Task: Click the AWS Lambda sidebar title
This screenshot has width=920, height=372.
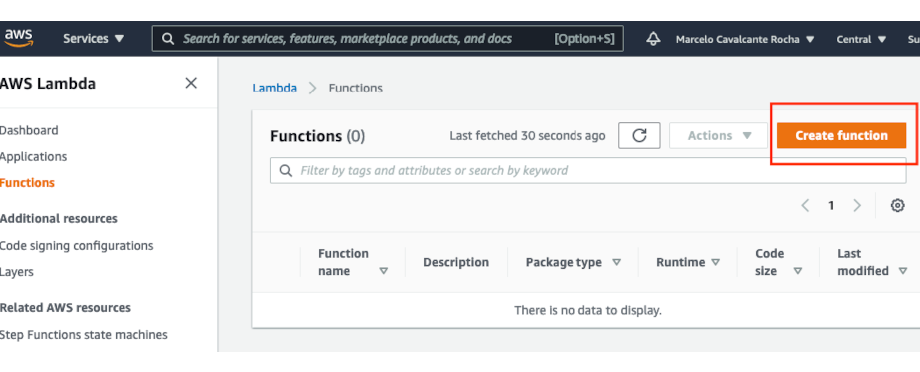Action: pyautogui.click(x=48, y=84)
